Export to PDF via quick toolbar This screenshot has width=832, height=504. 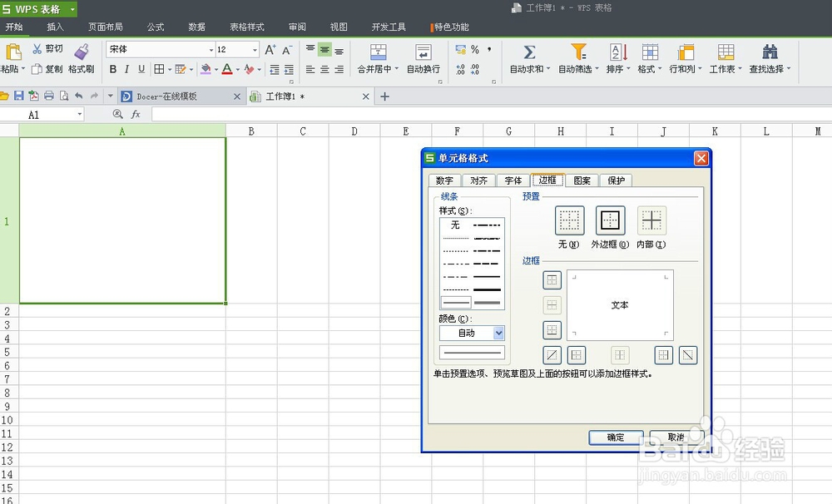click(x=33, y=96)
